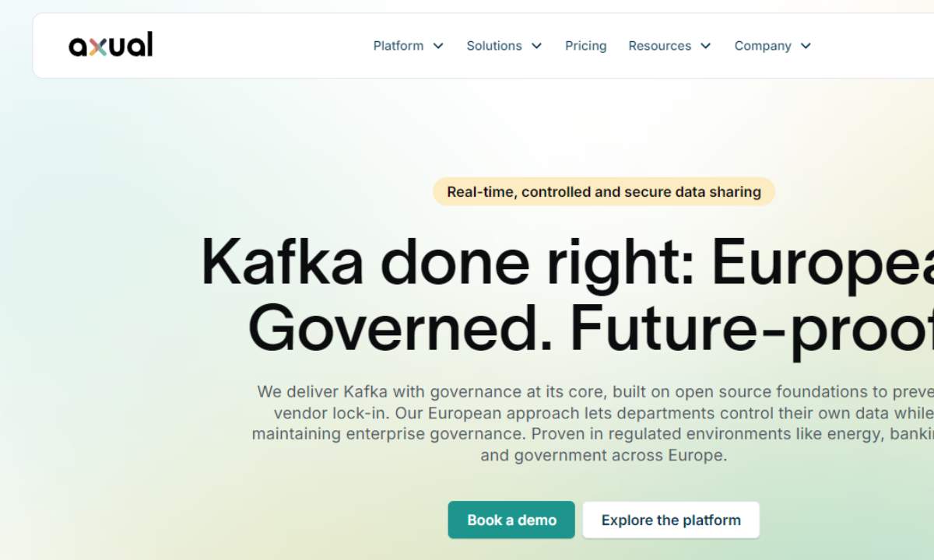Click the 'Real-time, controlled and secure' badge
Image resolution: width=934 pixels, height=560 pixels.
[604, 192]
